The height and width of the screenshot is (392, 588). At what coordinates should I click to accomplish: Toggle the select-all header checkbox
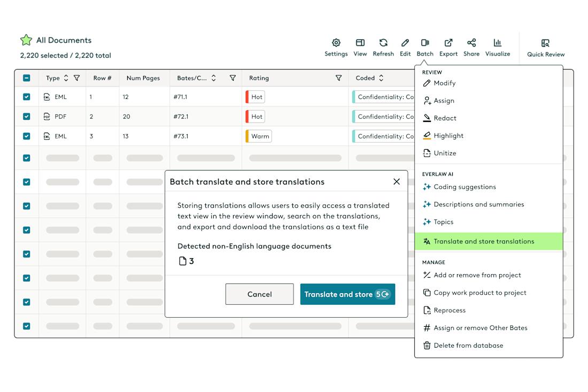pyautogui.click(x=27, y=78)
